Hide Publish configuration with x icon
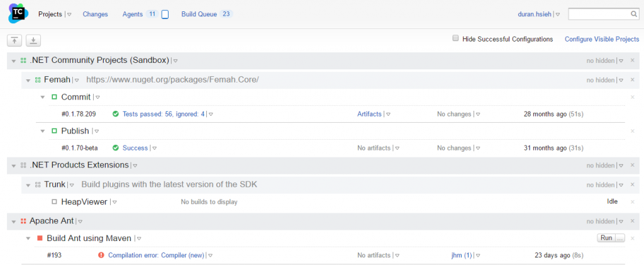Image resolution: width=644 pixels, height=265 pixels. pyautogui.click(x=633, y=131)
